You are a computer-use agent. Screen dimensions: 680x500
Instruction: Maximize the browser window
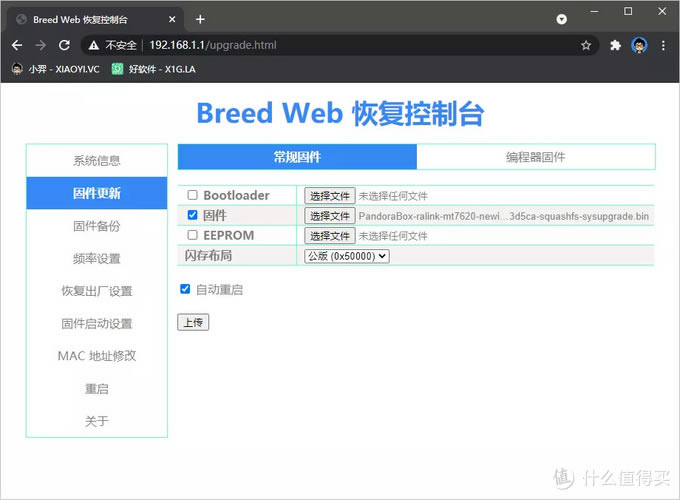[628, 12]
